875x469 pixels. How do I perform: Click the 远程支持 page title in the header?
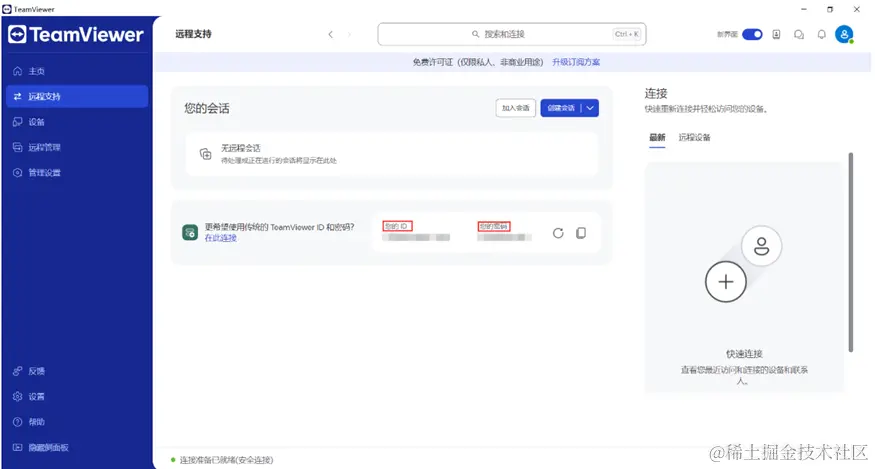pyautogui.click(x=193, y=34)
